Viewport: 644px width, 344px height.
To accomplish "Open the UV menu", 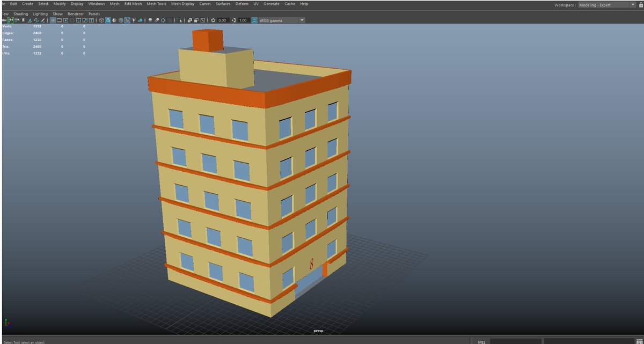I will coord(256,4).
